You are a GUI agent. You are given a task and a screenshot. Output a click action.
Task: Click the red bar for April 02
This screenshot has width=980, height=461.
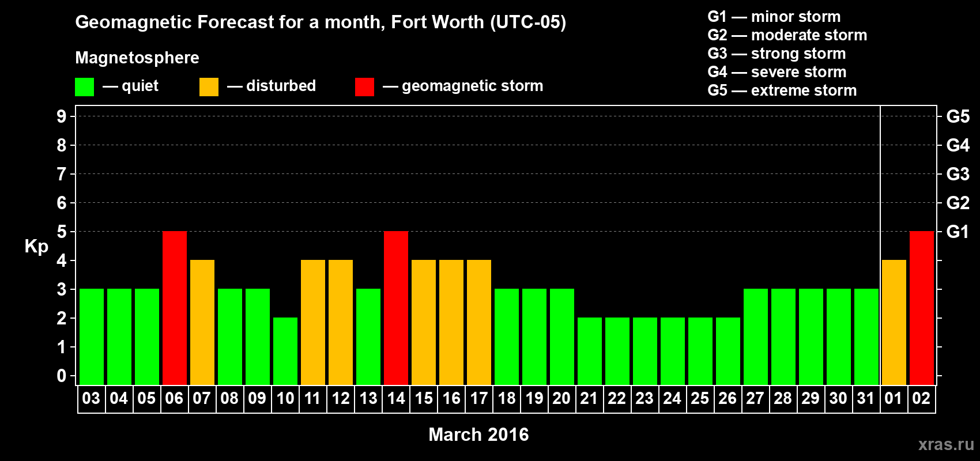point(922,308)
